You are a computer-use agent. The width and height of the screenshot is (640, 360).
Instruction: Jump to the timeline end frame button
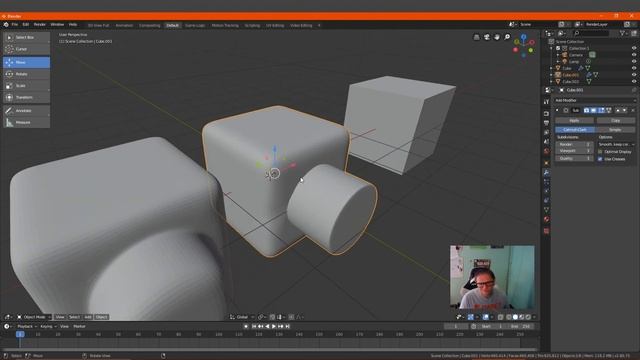click(x=287, y=327)
